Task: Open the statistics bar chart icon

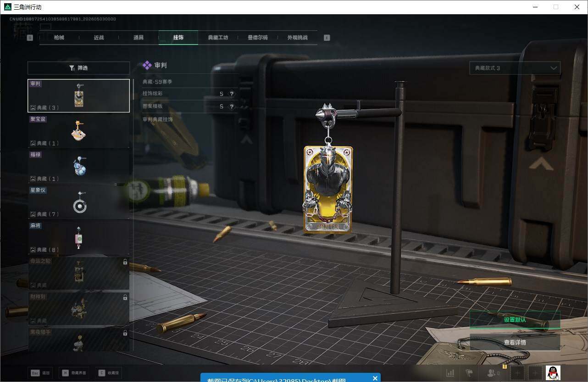Action: pyautogui.click(x=450, y=373)
